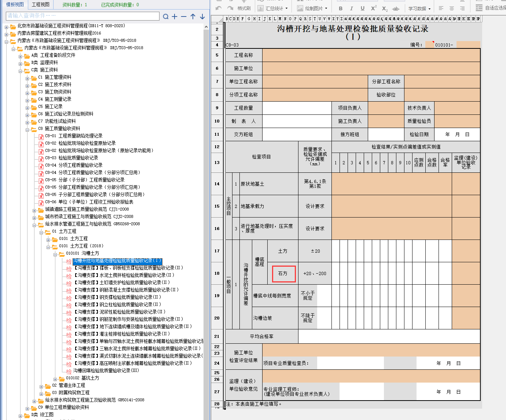Click the 工程数量 value cell

pyautogui.click(x=297, y=108)
